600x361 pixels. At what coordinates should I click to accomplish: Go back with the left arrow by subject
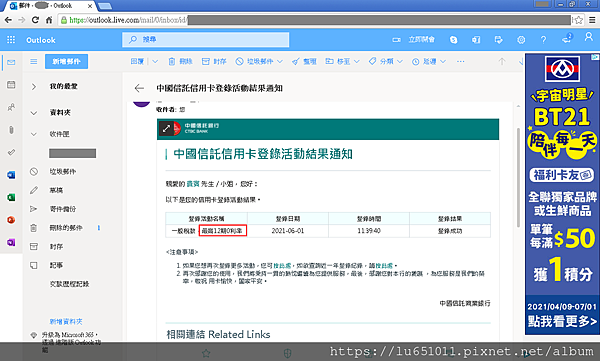coord(139,88)
